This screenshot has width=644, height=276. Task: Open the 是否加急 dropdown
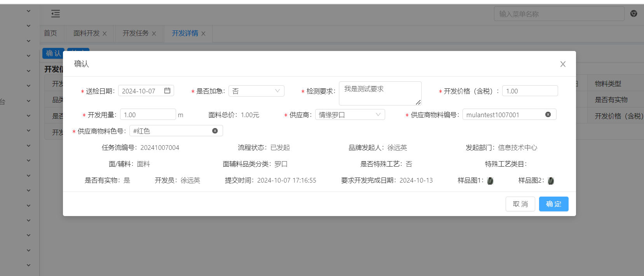click(x=256, y=91)
